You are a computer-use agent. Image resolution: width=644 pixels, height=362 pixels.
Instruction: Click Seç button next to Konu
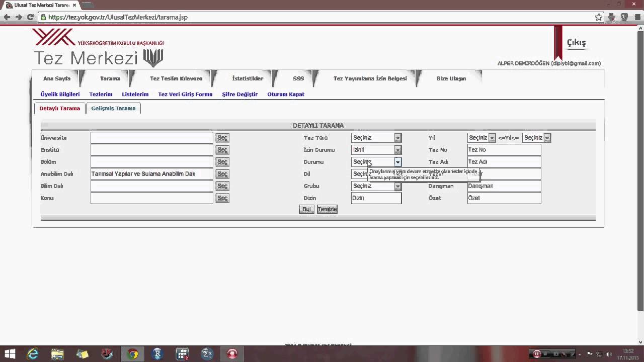pos(222,198)
